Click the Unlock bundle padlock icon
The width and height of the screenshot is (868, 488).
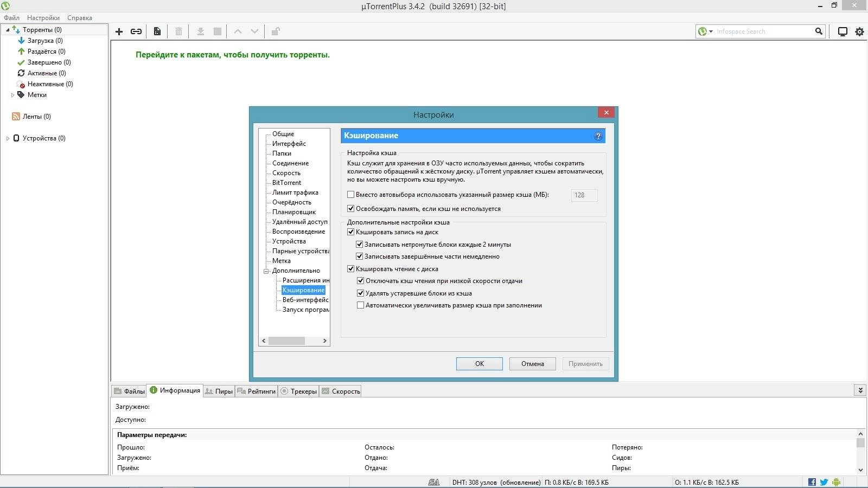276,31
